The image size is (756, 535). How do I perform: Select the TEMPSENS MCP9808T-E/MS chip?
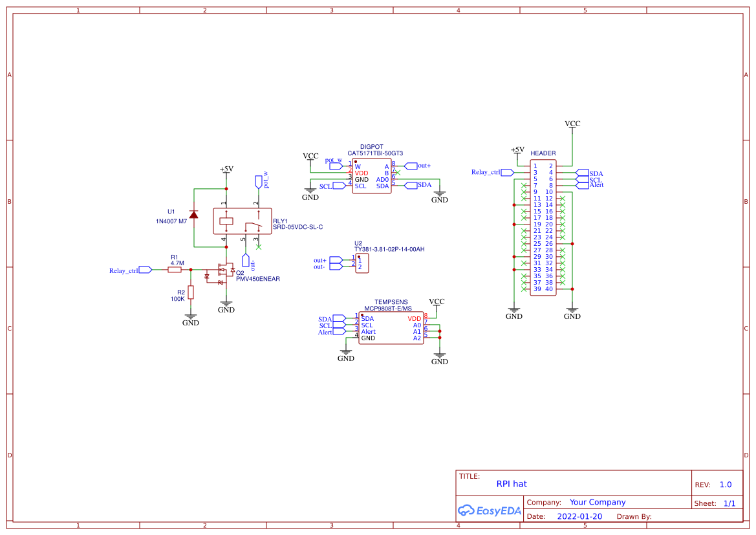coord(391,327)
